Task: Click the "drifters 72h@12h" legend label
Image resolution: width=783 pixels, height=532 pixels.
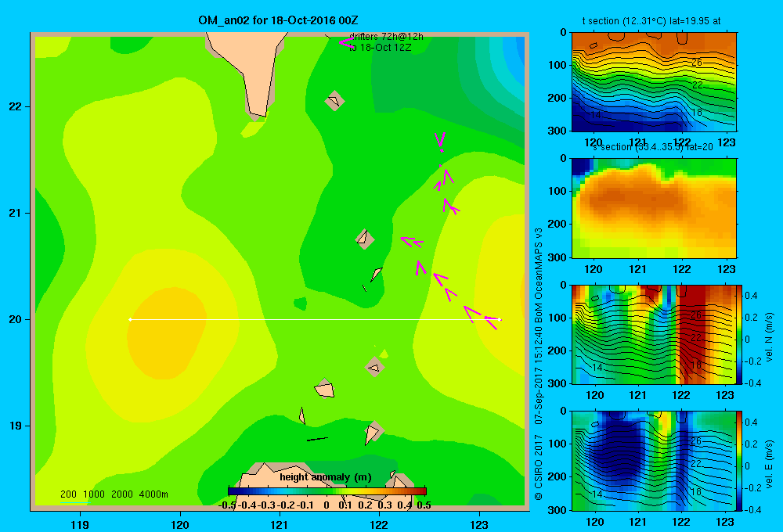Action: coord(386,37)
